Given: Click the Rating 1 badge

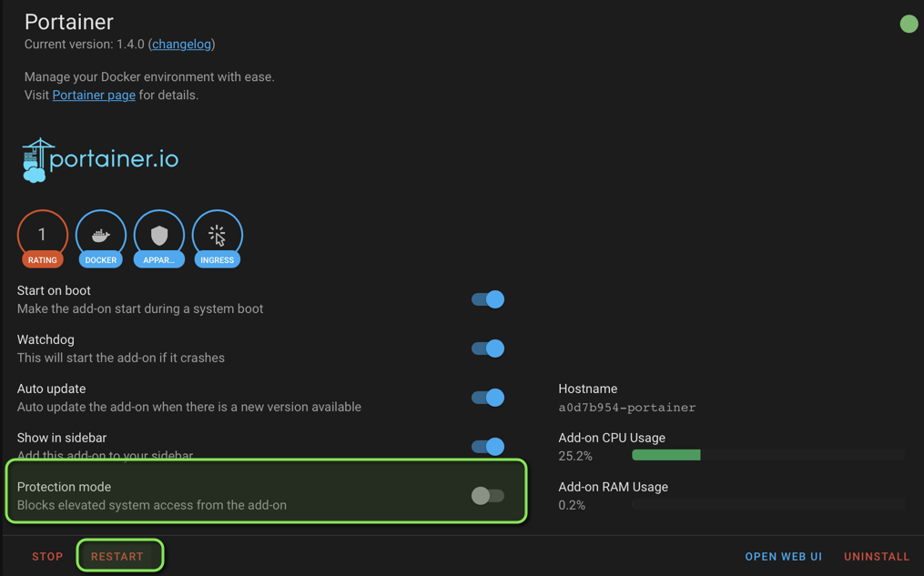Looking at the screenshot, I should (43, 238).
